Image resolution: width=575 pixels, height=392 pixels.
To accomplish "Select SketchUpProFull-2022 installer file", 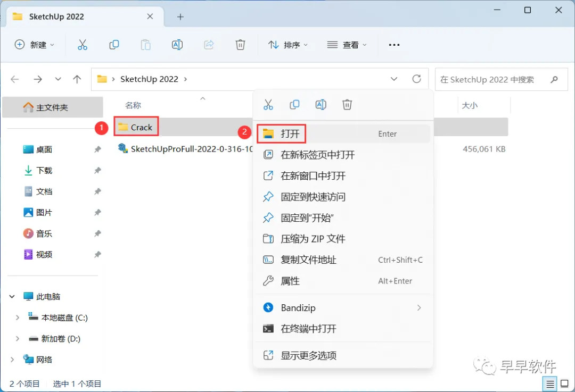I will [186, 149].
